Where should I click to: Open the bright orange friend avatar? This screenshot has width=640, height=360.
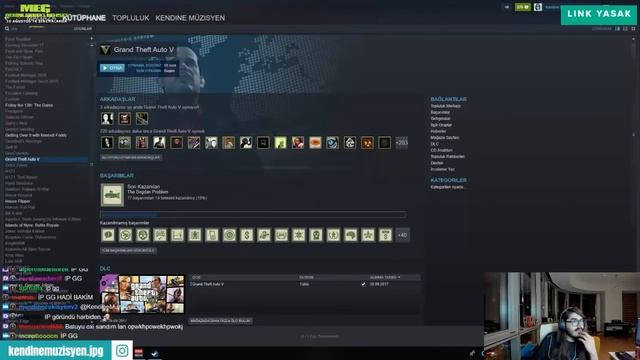click(x=315, y=142)
